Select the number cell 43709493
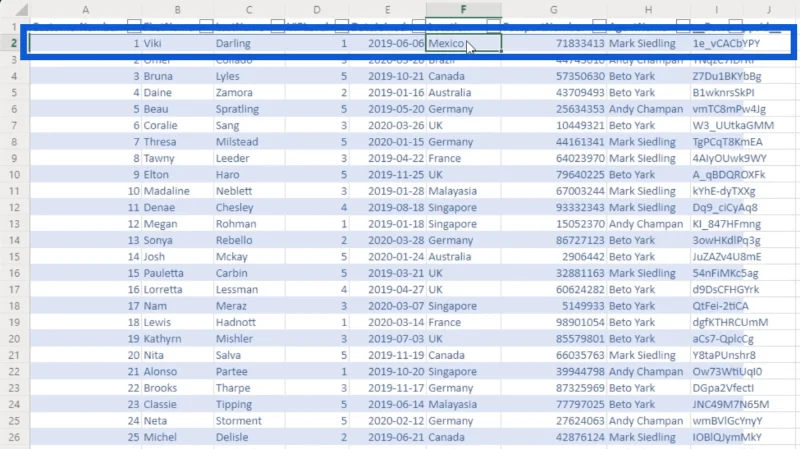Image resolution: width=800 pixels, height=449 pixels. (554, 92)
